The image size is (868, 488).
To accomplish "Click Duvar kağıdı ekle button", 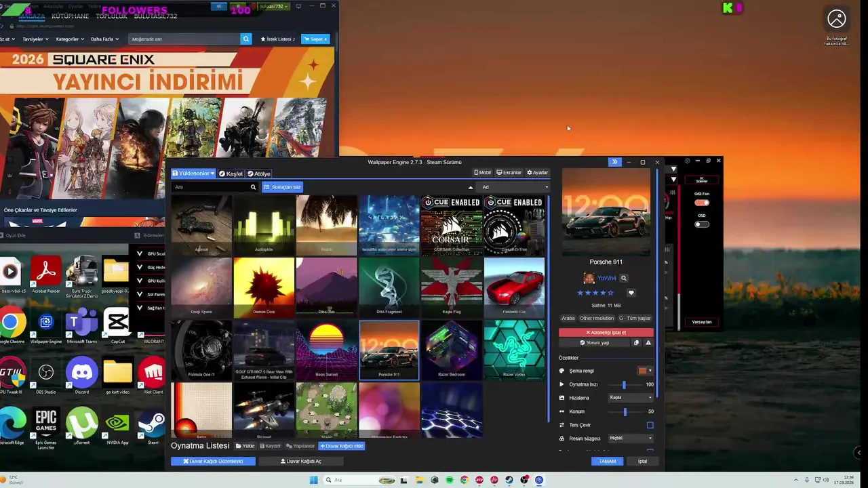I will click(x=342, y=446).
